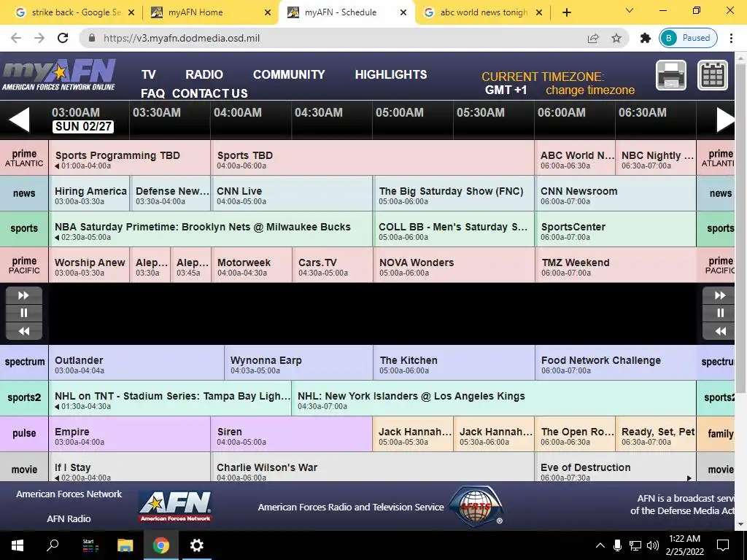Open the FAQ page
Screen dimensions: 747x560
[152, 93]
